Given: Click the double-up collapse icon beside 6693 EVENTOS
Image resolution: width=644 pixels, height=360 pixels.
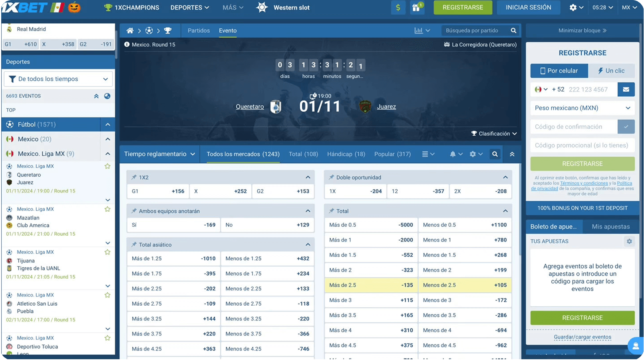Looking at the screenshot, I should pyautogui.click(x=96, y=96).
